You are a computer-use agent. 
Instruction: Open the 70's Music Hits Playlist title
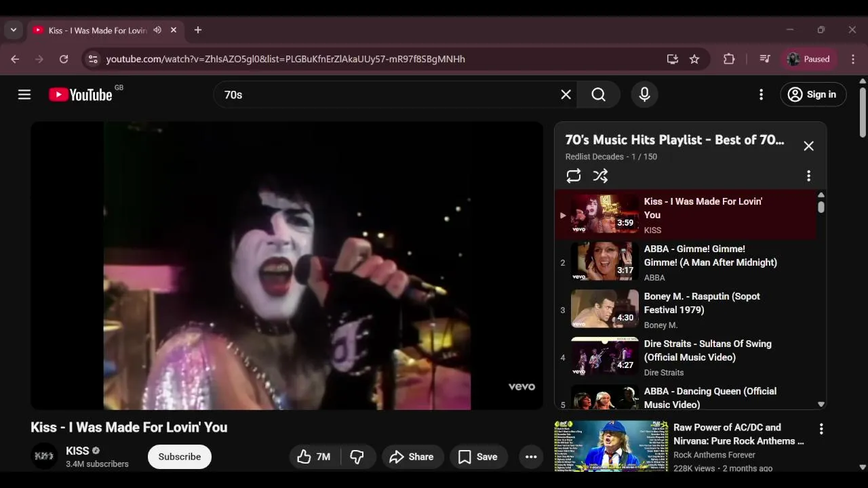[675, 140]
